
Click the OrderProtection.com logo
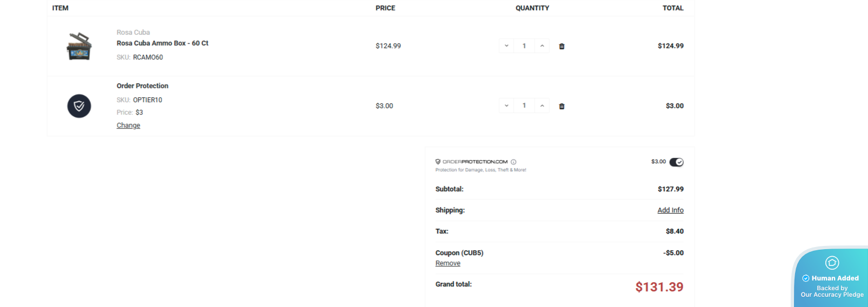pyautogui.click(x=472, y=162)
